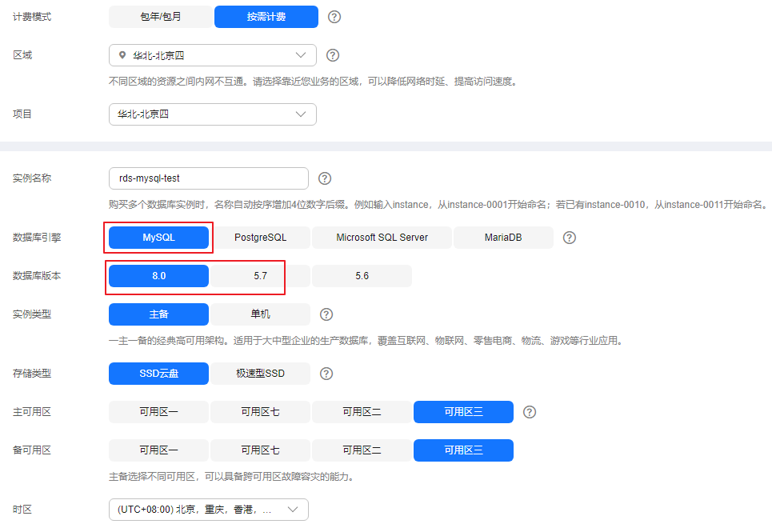The height and width of the screenshot is (532, 772).
Task: Click help icon beside 实例名称 field
Action: [325, 178]
